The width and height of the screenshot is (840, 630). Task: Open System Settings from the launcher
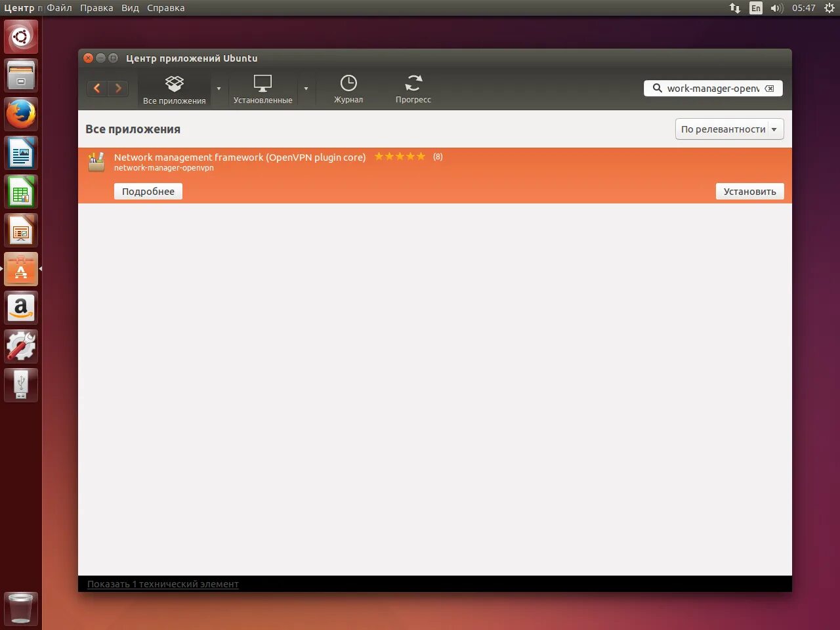pos(21,346)
